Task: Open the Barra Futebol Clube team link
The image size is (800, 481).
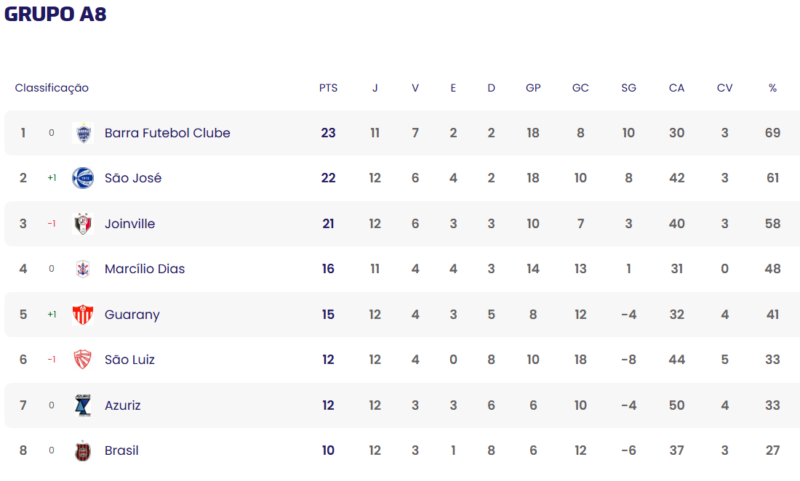Action: (x=167, y=133)
